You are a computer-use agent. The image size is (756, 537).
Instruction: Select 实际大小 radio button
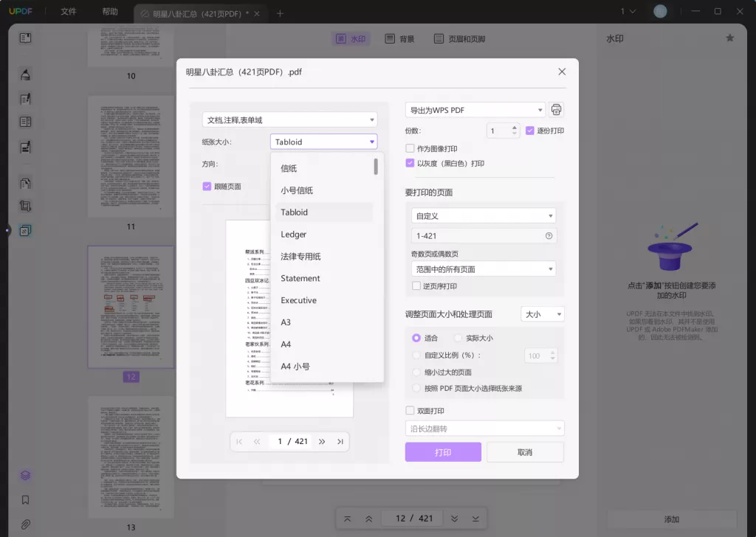tap(458, 338)
